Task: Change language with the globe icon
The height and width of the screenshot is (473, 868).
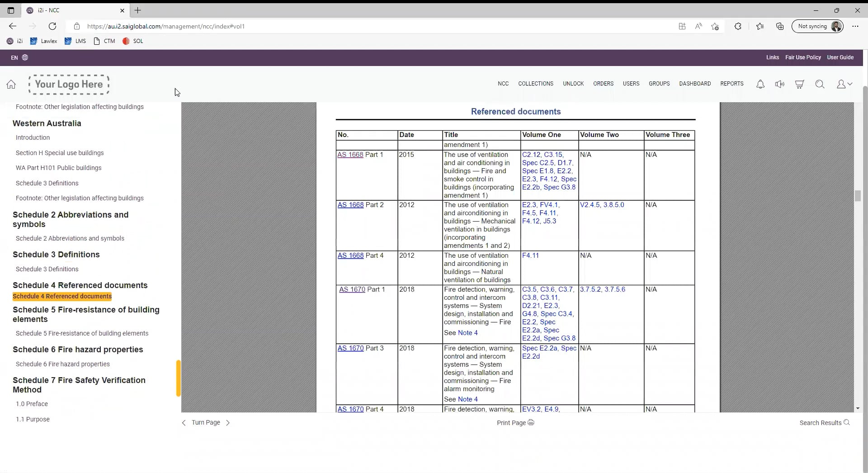Action: click(x=25, y=57)
